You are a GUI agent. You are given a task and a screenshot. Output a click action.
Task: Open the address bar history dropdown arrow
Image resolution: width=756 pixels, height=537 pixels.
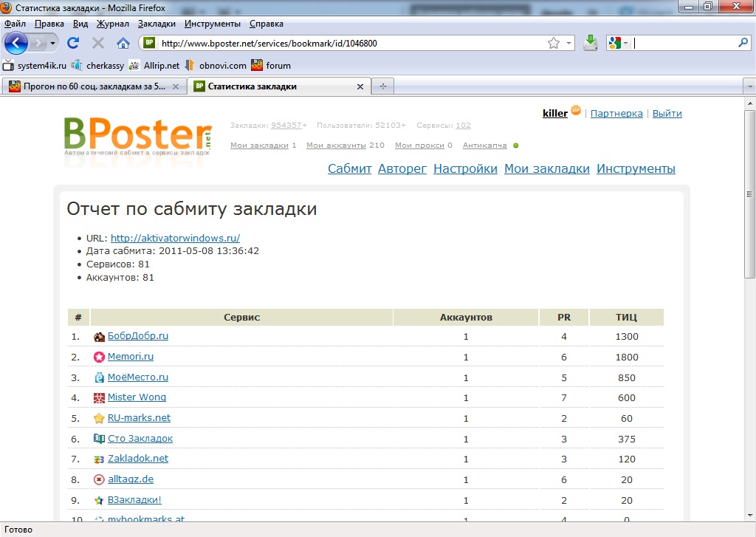[x=568, y=44]
